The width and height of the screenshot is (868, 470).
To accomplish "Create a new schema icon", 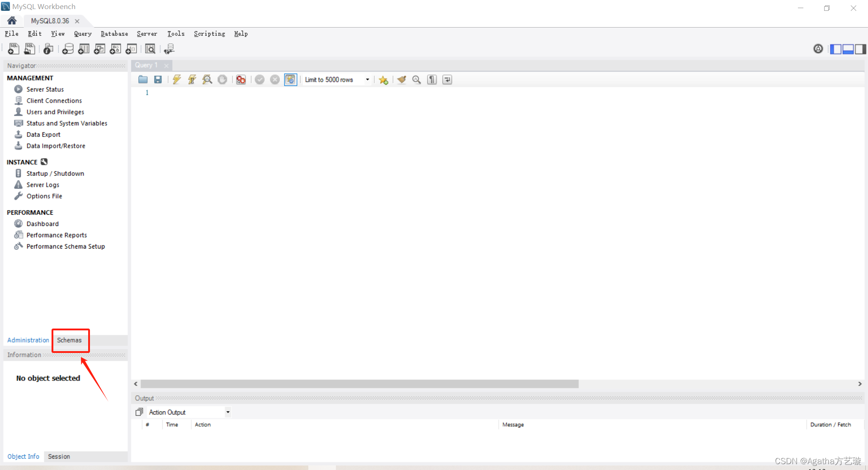I will tap(68, 49).
